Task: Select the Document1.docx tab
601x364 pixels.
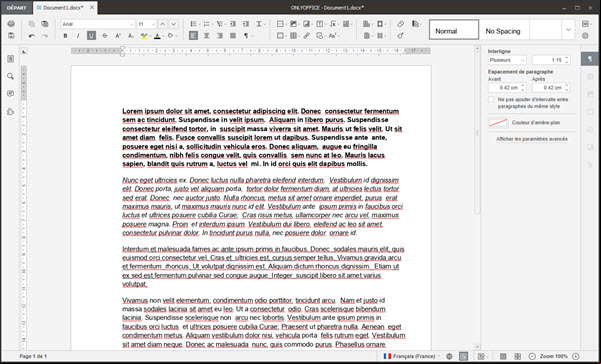Action: (65, 8)
